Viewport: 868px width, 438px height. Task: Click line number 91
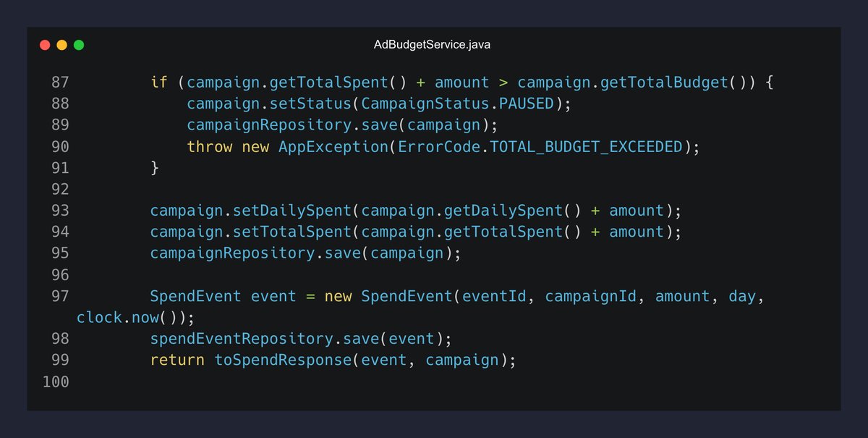(60, 167)
